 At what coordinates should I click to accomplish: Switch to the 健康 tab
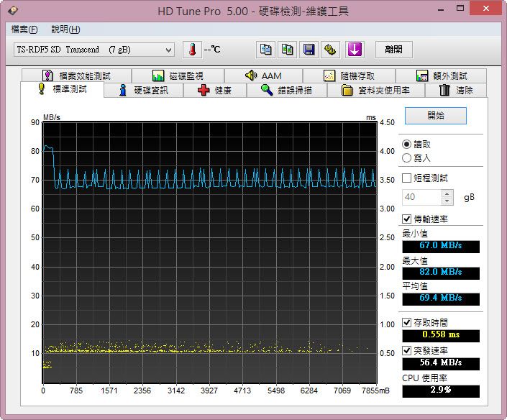(x=215, y=90)
